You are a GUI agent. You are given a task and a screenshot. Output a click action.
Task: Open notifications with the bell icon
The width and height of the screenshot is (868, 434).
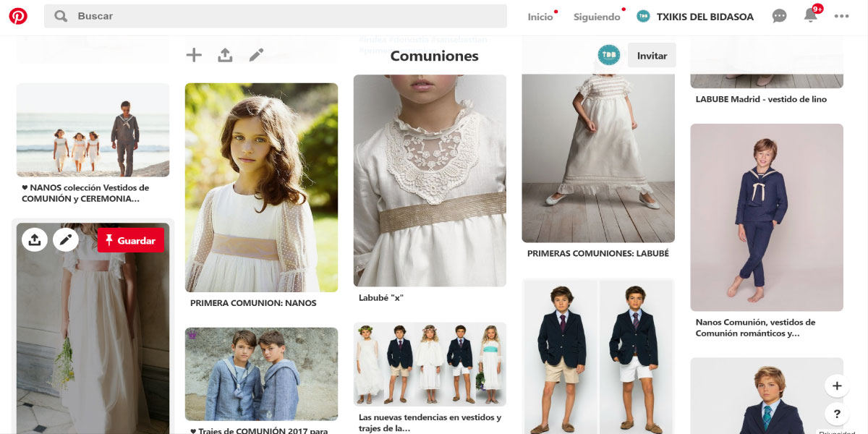coord(811,15)
